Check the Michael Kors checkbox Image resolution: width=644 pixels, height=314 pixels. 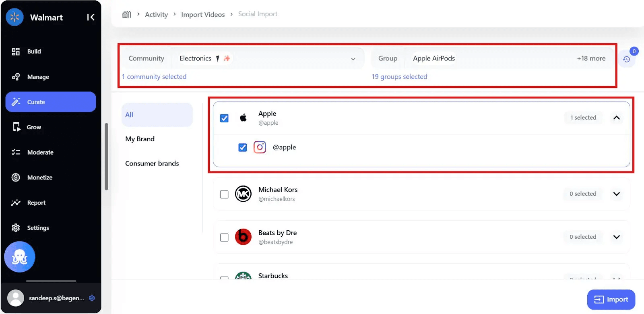pos(224,194)
